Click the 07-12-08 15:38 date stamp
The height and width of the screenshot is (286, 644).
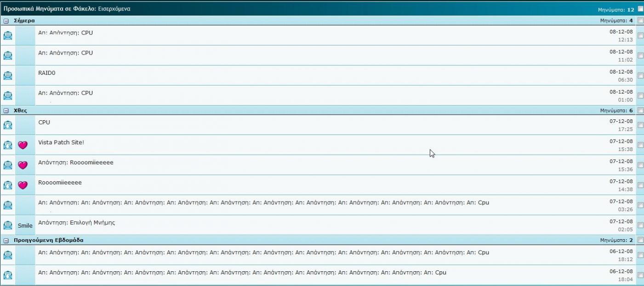coord(621,145)
